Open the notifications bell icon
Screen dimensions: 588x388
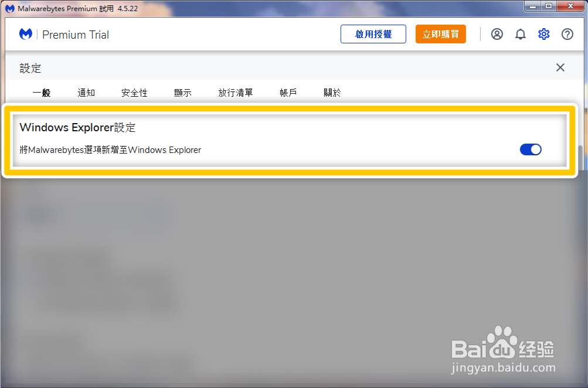coord(520,34)
